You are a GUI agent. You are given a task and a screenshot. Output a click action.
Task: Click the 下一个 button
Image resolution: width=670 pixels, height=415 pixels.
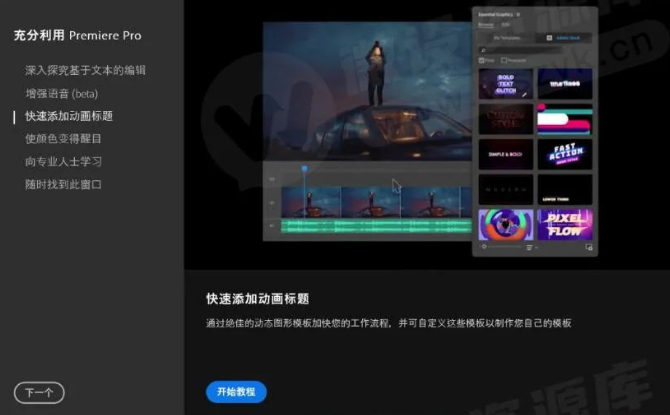point(39,392)
